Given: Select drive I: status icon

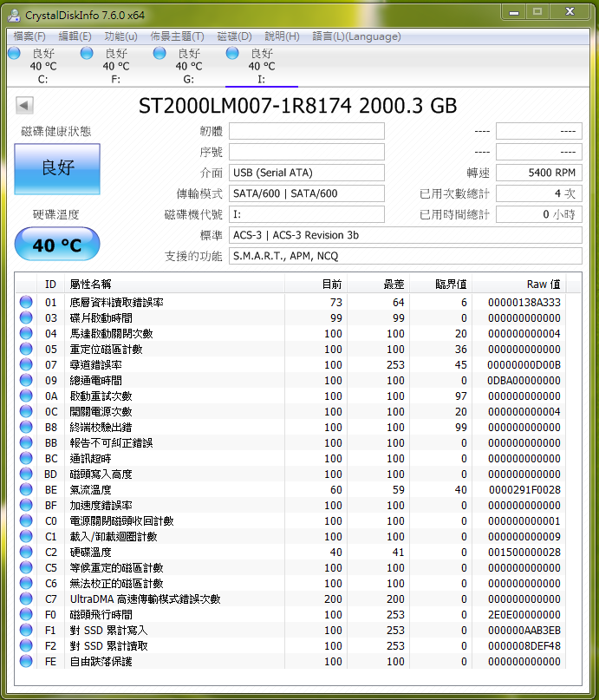Looking at the screenshot, I should tap(232, 53).
